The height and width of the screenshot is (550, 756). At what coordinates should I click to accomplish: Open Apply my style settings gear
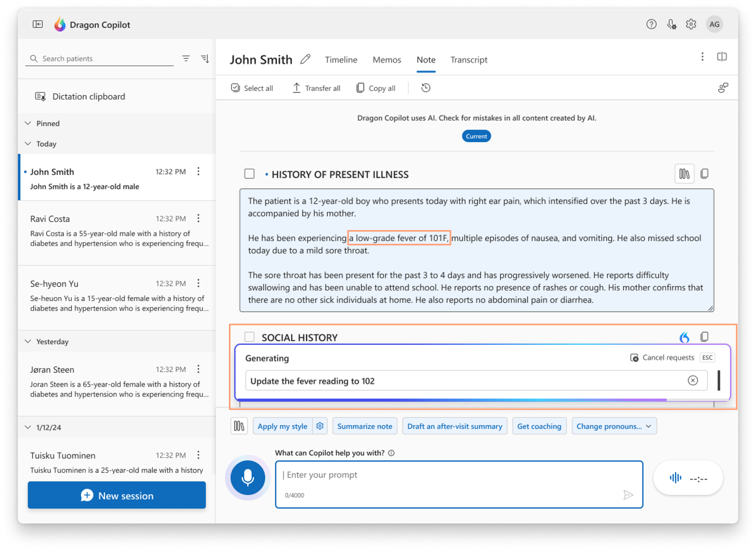[x=320, y=426]
